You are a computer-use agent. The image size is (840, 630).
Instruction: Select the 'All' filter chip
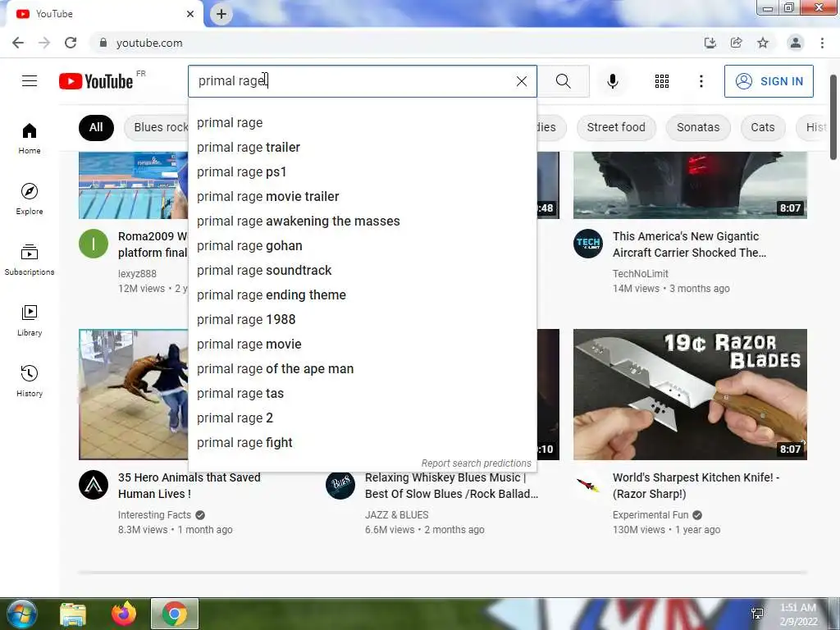pyautogui.click(x=96, y=127)
